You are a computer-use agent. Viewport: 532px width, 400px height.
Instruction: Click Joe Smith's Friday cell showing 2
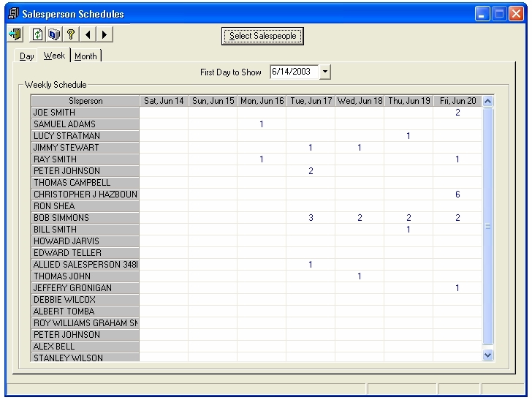click(457, 113)
